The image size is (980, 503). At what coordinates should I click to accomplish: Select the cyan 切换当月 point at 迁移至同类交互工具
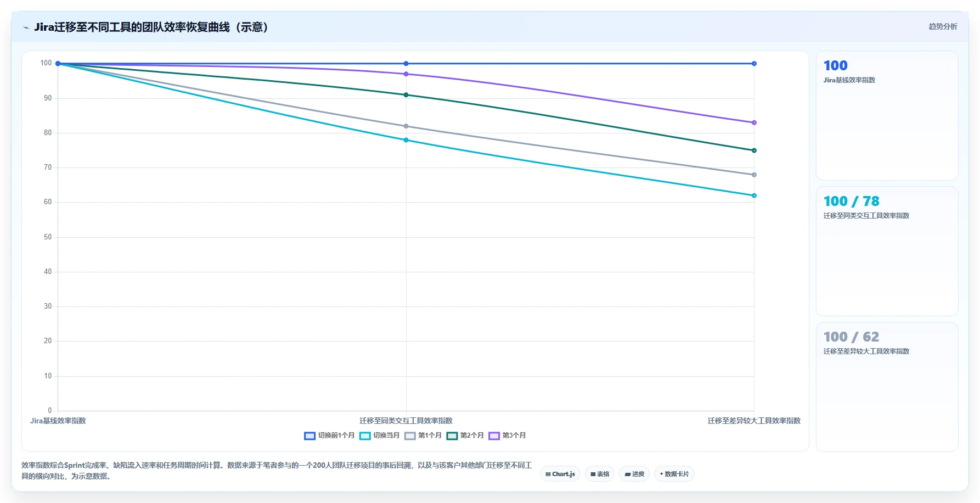(x=406, y=140)
